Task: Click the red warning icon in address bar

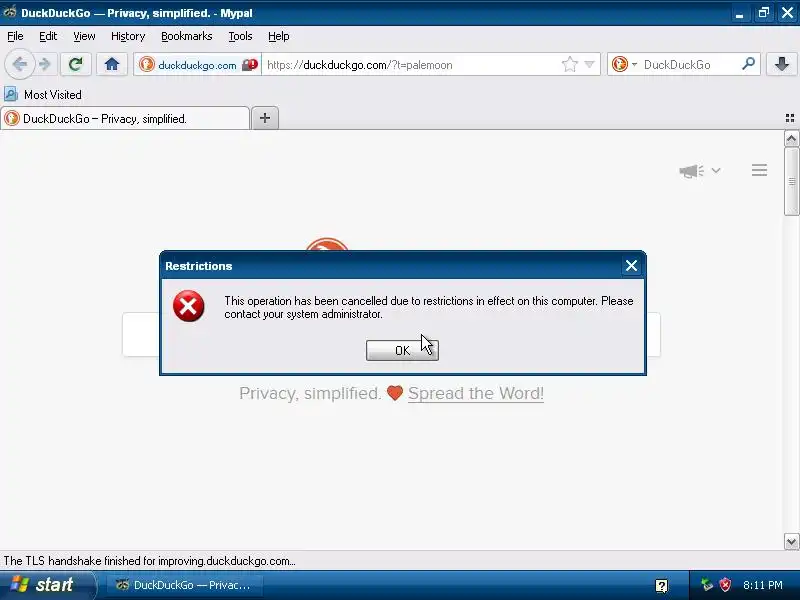Action: [249, 65]
